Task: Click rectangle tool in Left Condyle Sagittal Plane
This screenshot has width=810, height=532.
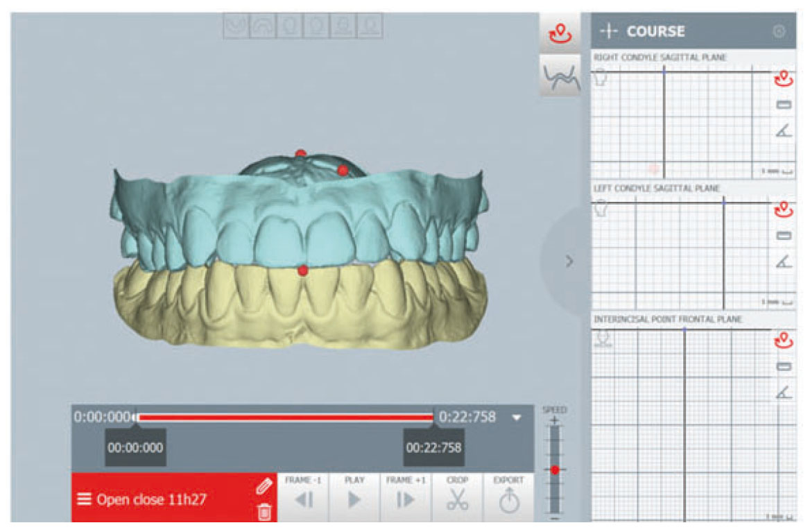Action: pyautogui.click(x=784, y=236)
